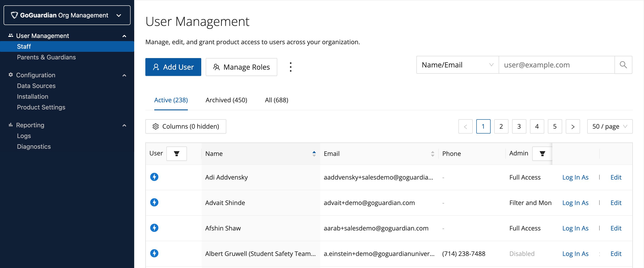Click Log In As for Advait Shinde
The image size is (644, 268).
575,203
